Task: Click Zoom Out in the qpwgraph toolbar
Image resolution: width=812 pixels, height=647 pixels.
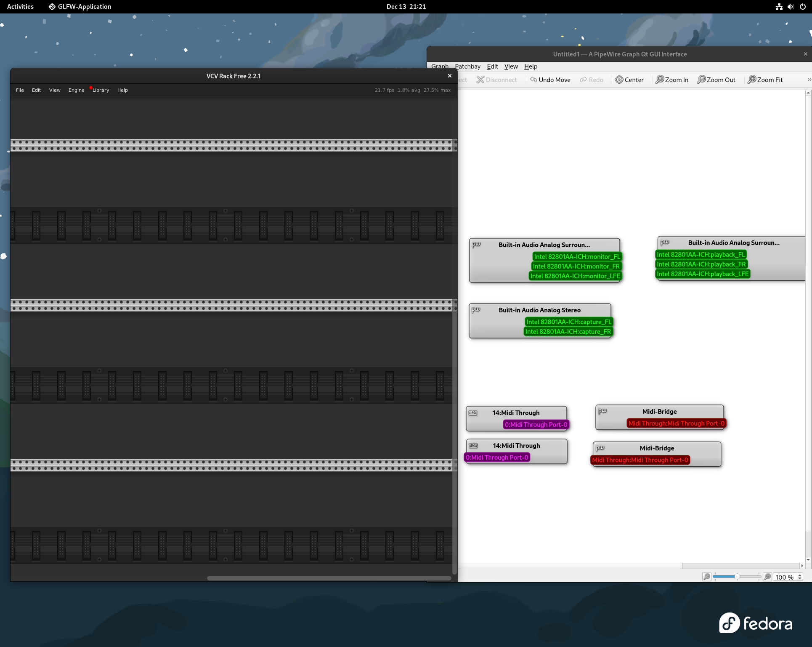Action: [716, 80]
